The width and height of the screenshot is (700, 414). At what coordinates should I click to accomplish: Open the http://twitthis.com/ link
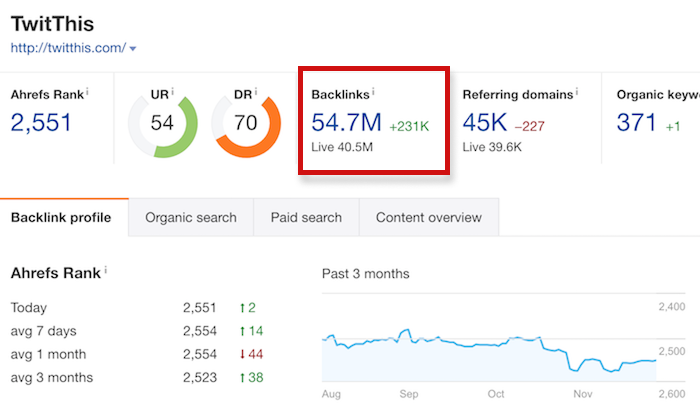click(x=68, y=48)
